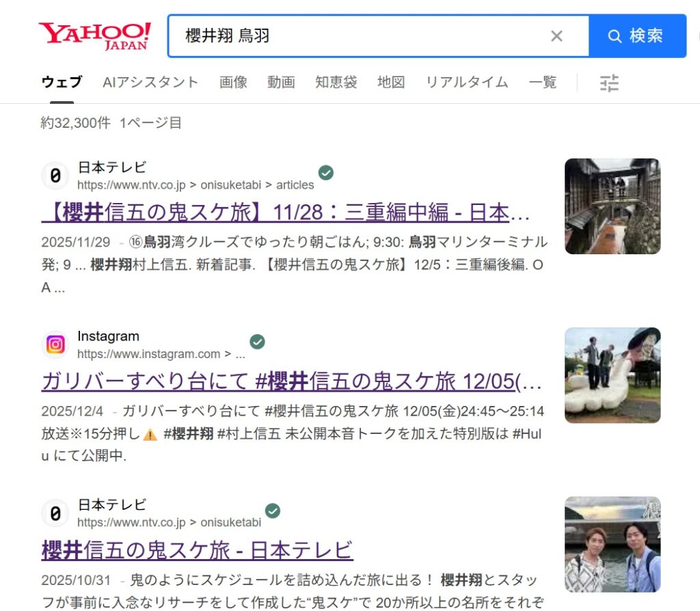Switch to the AIアシスタント tab

click(150, 83)
